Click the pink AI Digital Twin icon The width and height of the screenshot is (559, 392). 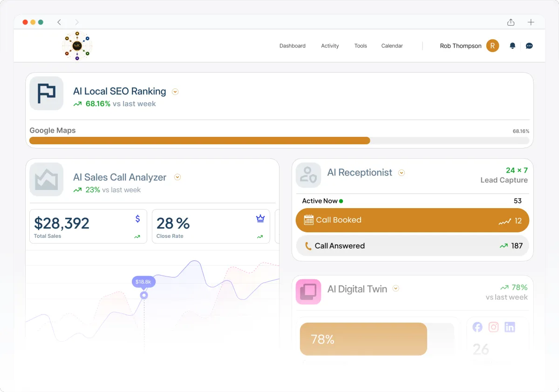308,292
